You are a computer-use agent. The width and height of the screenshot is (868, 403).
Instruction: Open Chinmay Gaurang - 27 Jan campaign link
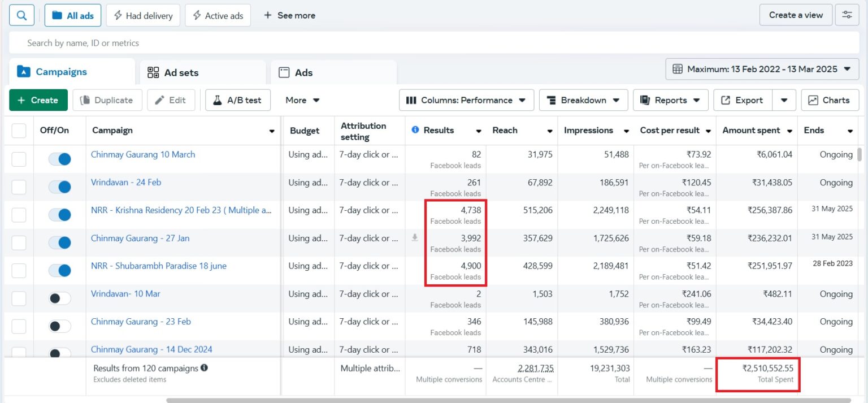coord(140,238)
